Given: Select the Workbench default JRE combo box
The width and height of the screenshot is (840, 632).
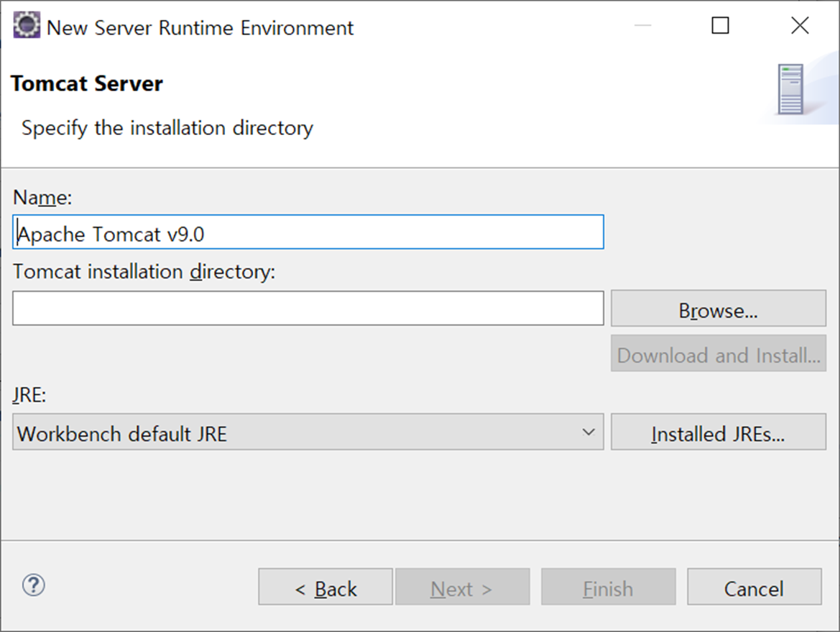Looking at the screenshot, I should (x=302, y=432).
